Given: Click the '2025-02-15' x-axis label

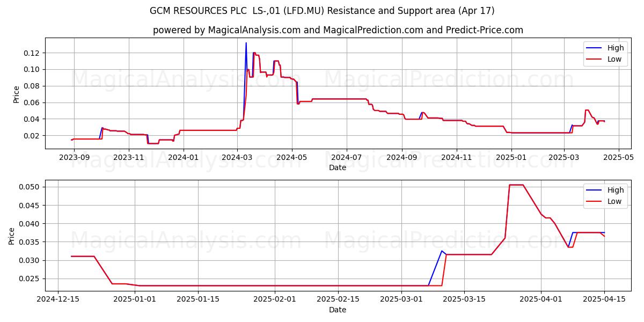Looking at the screenshot, I should click(x=338, y=299).
